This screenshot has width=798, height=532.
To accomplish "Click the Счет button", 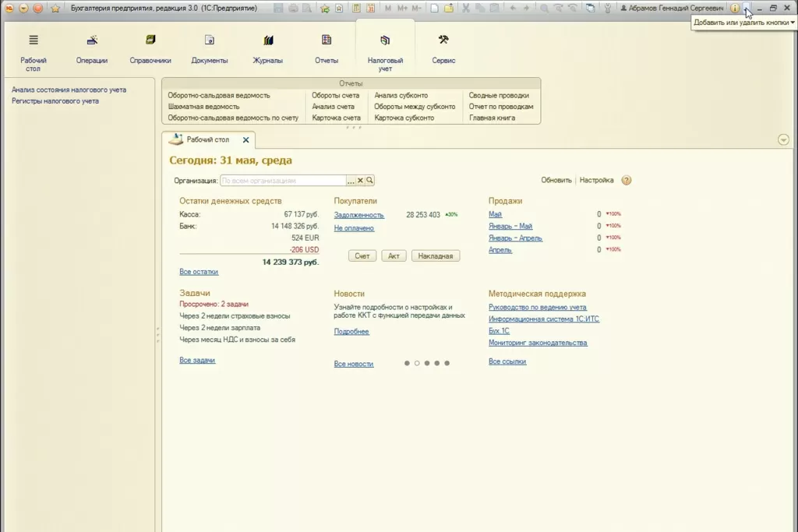I will [x=362, y=255].
